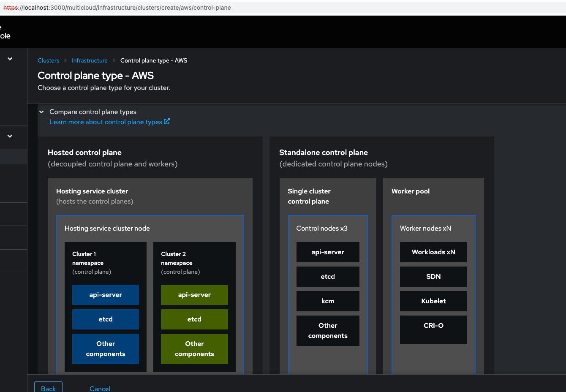Select the blue etcd block in Cluster 1
This screenshot has width=566, height=392.
point(106,319)
